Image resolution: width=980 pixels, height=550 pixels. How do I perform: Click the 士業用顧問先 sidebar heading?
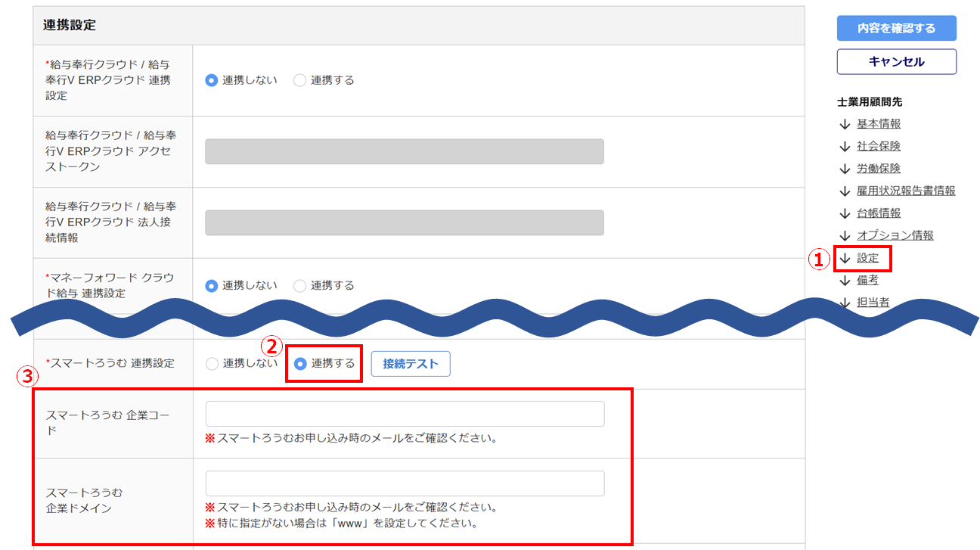tap(870, 102)
